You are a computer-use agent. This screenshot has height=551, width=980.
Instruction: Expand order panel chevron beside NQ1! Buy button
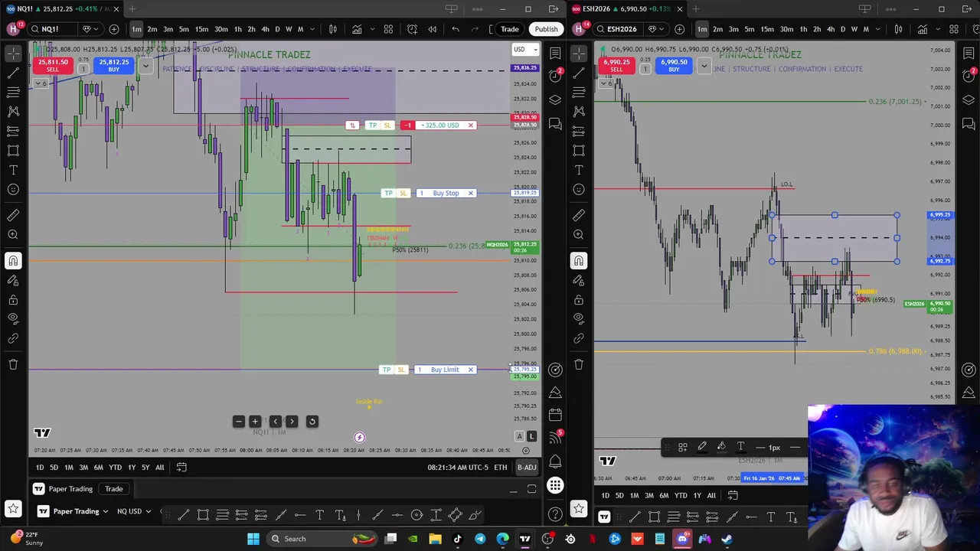[x=145, y=66]
